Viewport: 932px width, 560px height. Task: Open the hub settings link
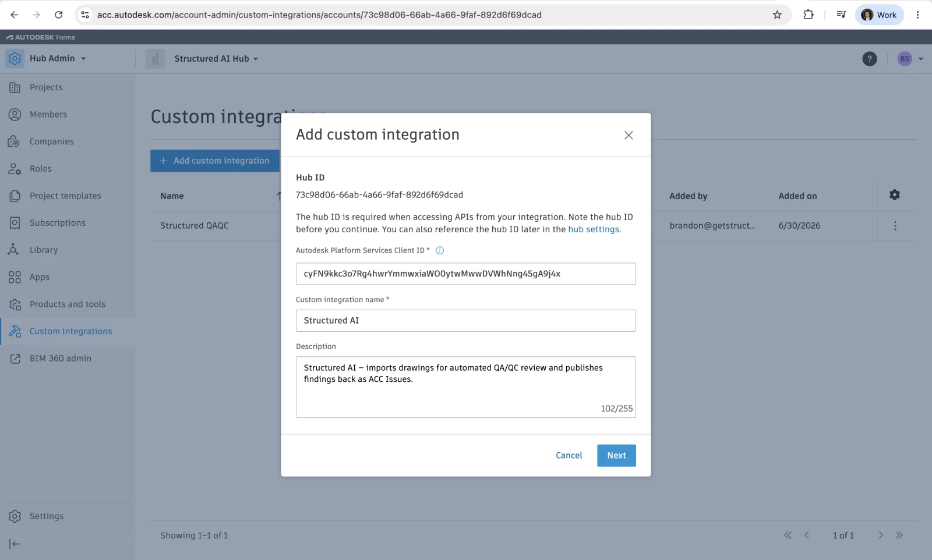coord(594,229)
